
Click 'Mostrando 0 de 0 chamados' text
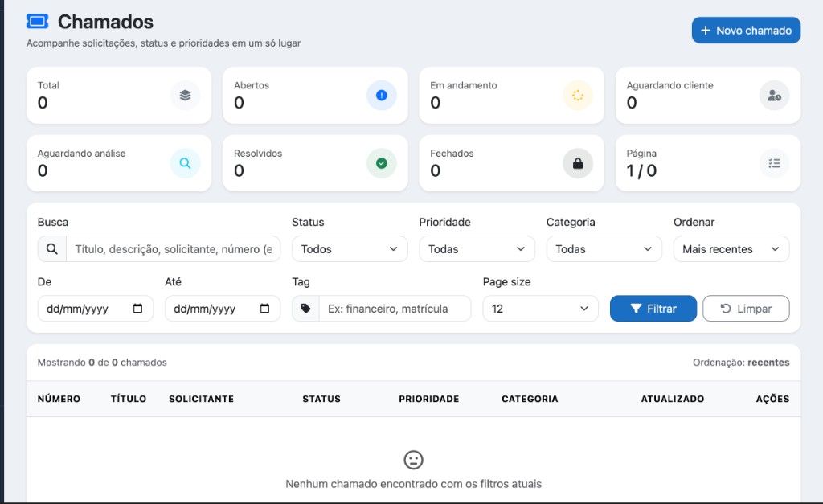coord(102,363)
